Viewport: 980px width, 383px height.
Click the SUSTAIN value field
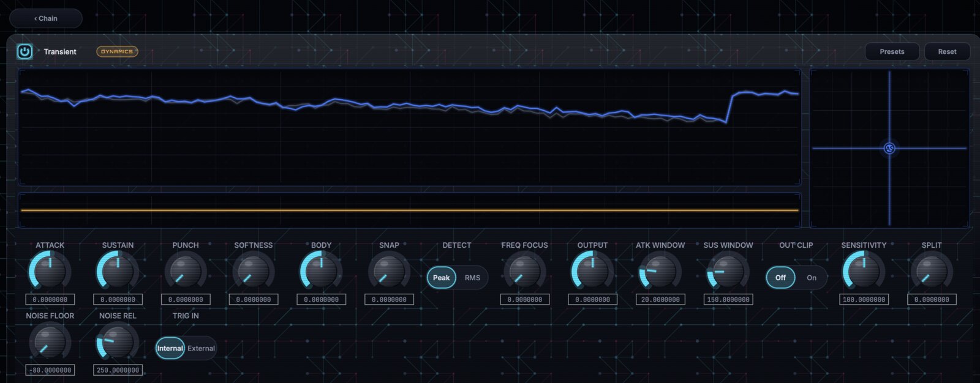118,300
